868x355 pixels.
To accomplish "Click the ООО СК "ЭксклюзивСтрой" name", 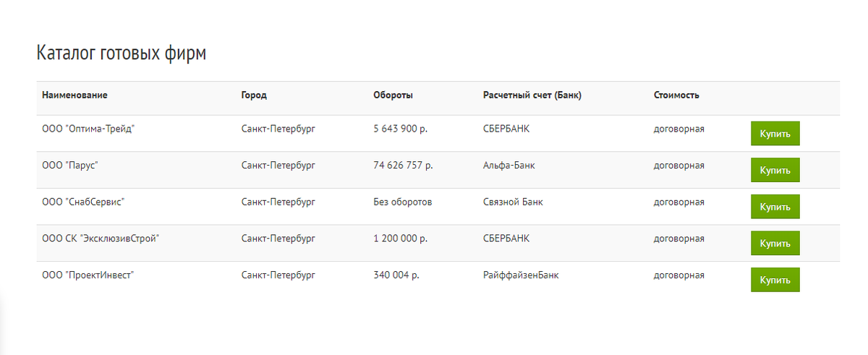I will [101, 239].
